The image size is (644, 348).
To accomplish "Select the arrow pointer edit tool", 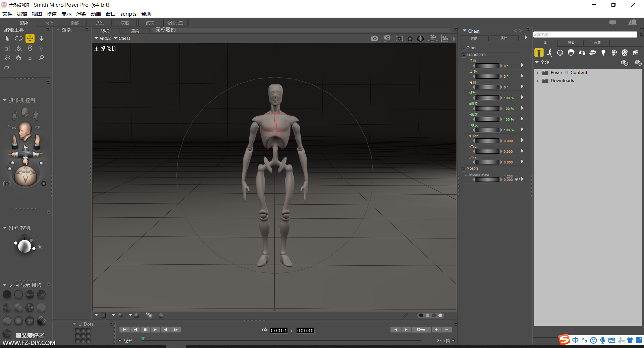I will coord(7,39).
